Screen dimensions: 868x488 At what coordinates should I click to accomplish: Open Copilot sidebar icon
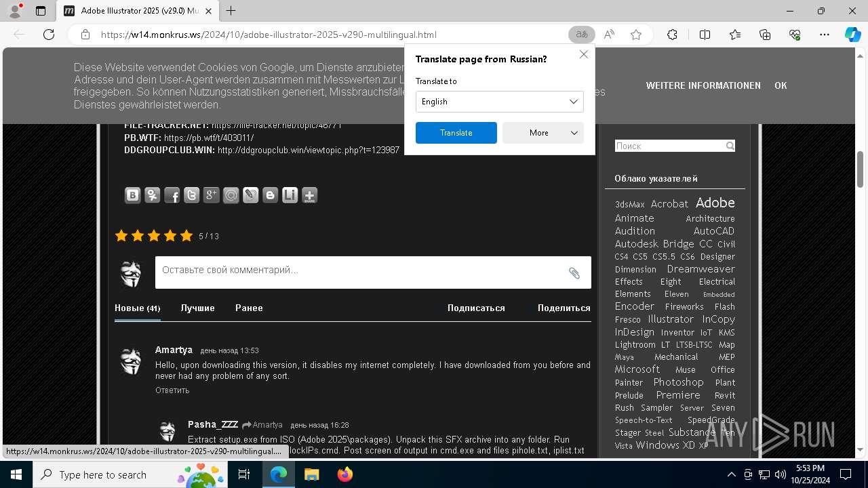(852, 35)
